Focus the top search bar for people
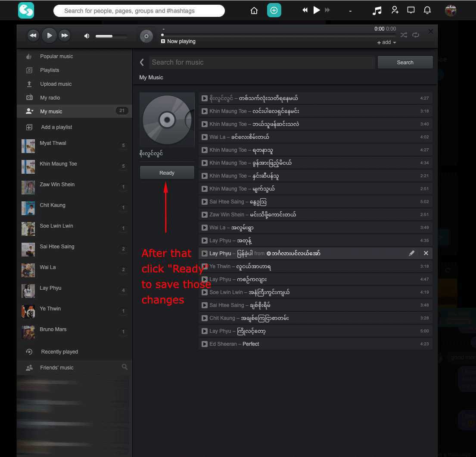 click(139, 11)
